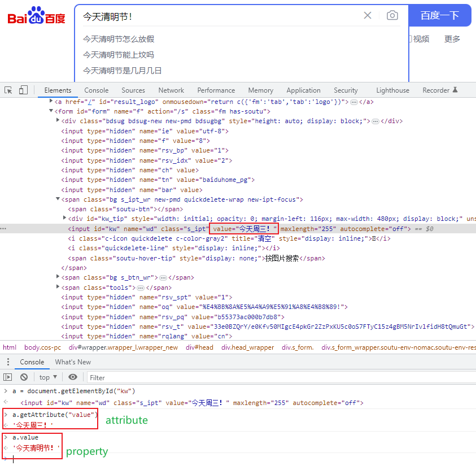Switch to the Elements tab
Viewport: 476px width, 470px height.
(x=58, y=90)
